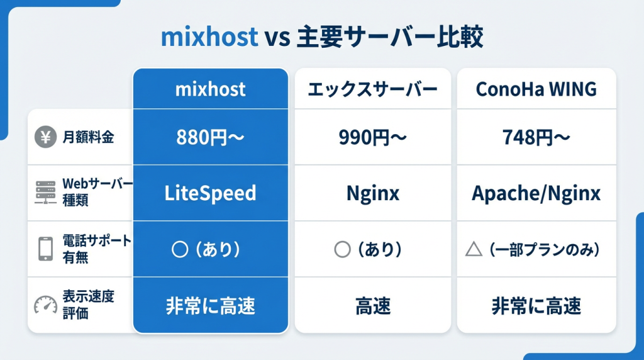Click the circle symbol in mixhost column
Screen dimensions: 644x360
pyautogui.click(x=180, y=249)
